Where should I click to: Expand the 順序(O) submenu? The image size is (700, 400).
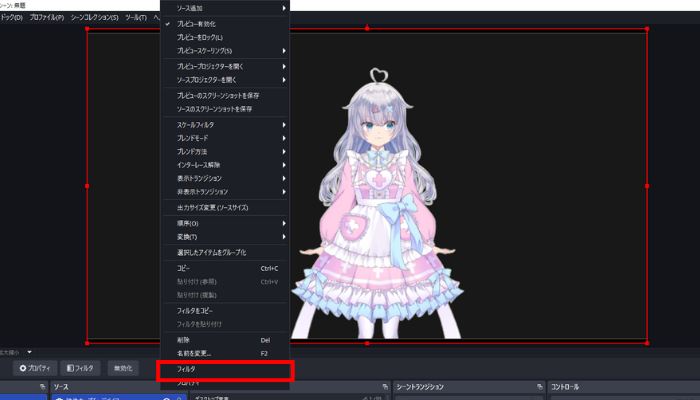(x=225, y=223)
